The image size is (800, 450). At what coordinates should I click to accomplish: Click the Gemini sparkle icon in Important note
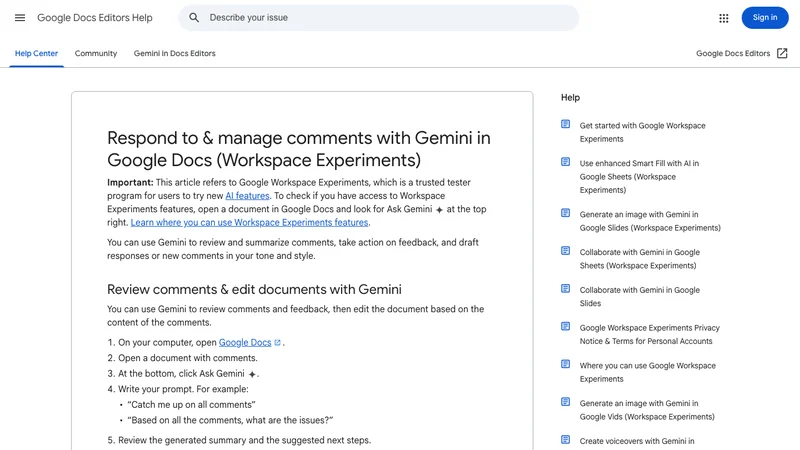pos(439,210)
